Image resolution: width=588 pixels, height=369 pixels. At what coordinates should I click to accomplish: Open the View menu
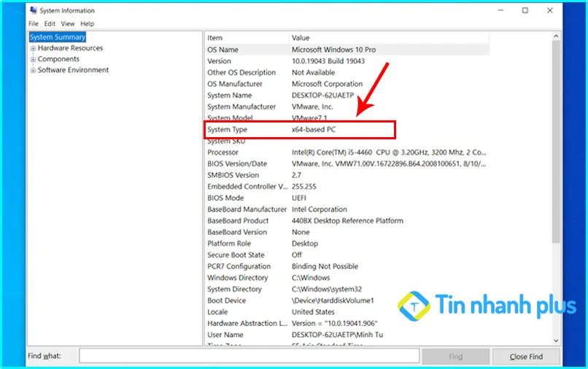click(x=68, y=23)
